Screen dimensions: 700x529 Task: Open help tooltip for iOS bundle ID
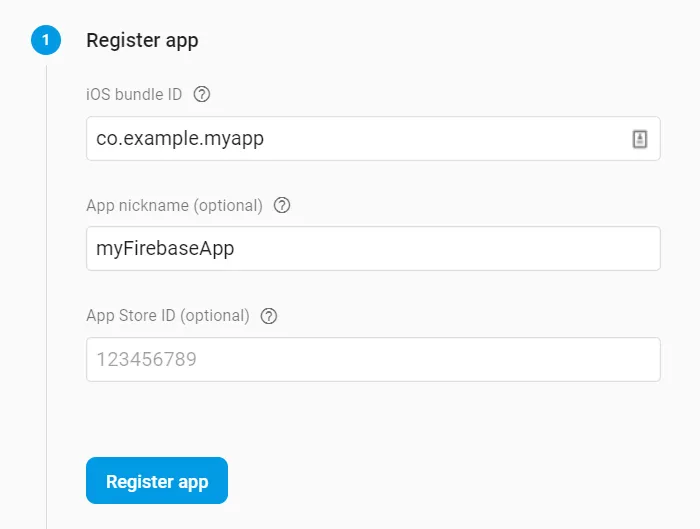point(202,95)
